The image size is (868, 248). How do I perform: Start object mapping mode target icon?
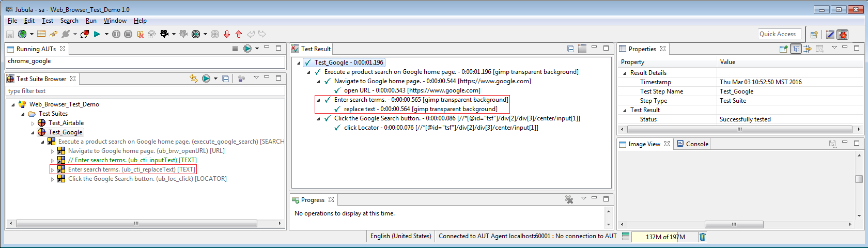[196, 34]
